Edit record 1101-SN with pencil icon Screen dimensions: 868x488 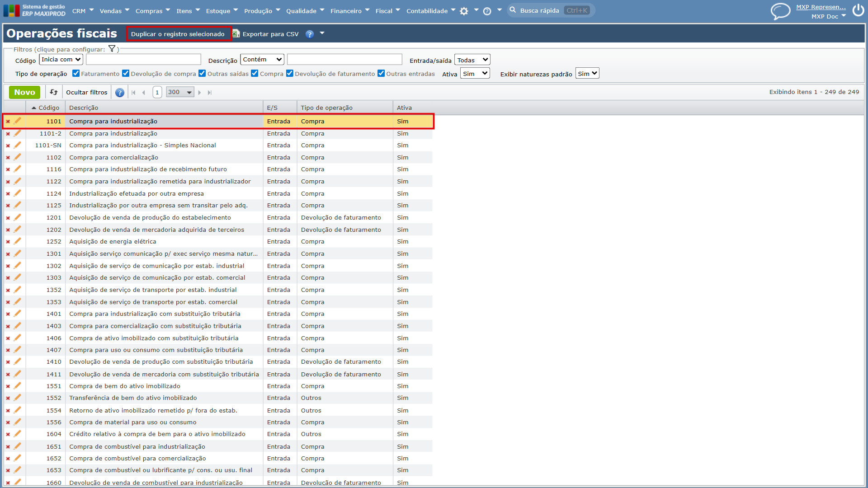[x=17, y=145]
